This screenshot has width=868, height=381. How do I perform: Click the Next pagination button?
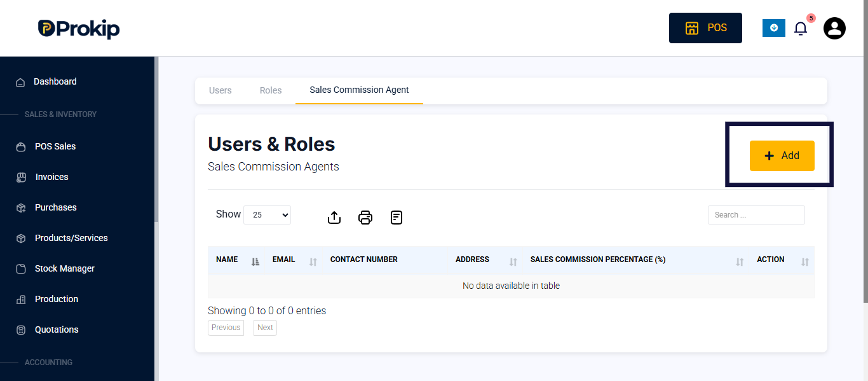coord(265,328)
